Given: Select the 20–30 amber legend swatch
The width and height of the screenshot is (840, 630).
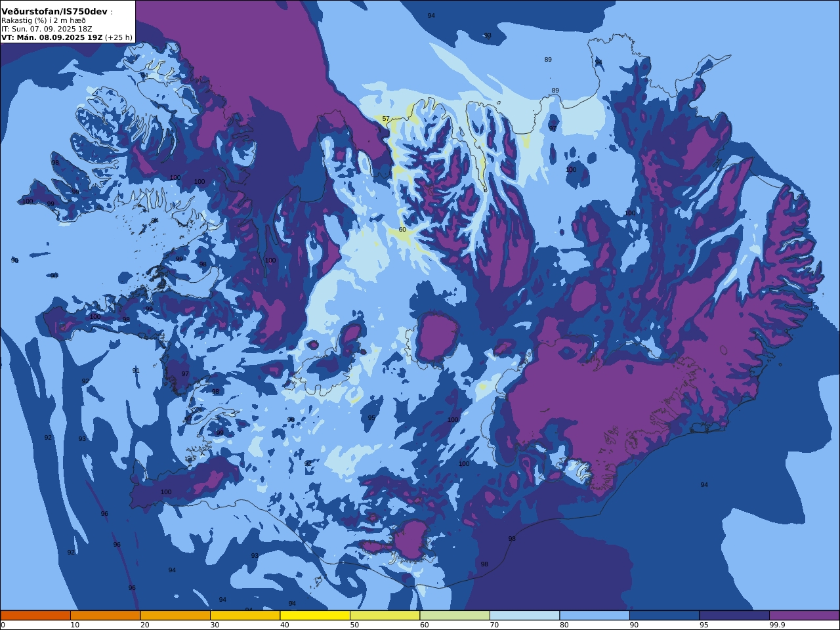Looking at the screenshot, I should (175, 616).
